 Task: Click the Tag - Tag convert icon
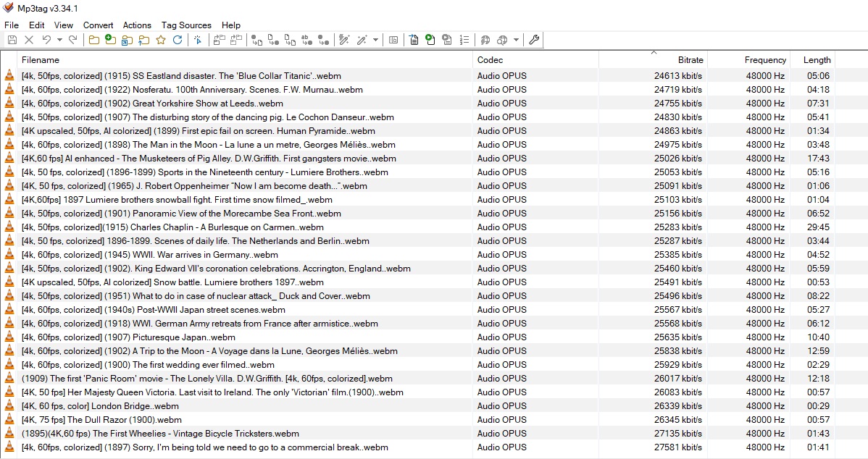(x=324, y=40)
